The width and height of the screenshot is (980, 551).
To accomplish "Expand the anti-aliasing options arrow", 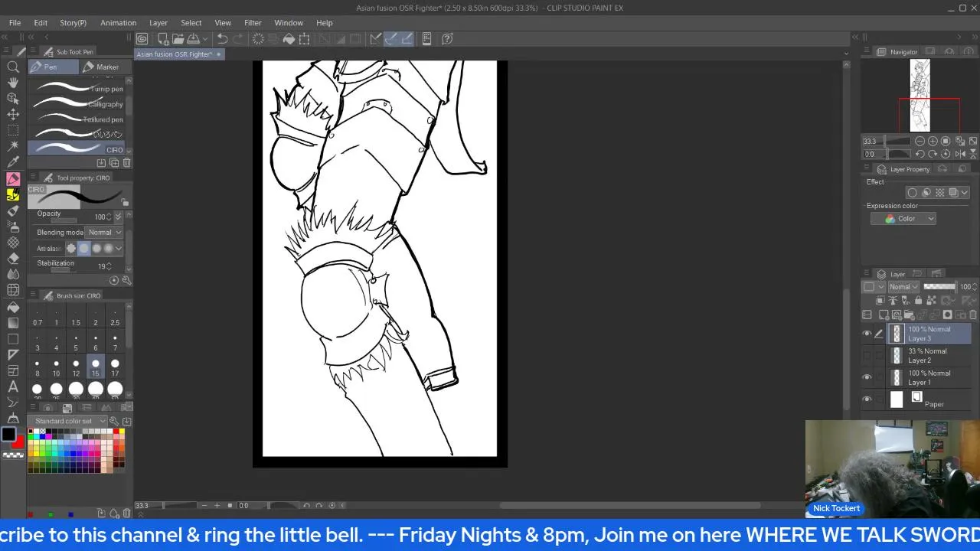I will [x=119, y=248].
